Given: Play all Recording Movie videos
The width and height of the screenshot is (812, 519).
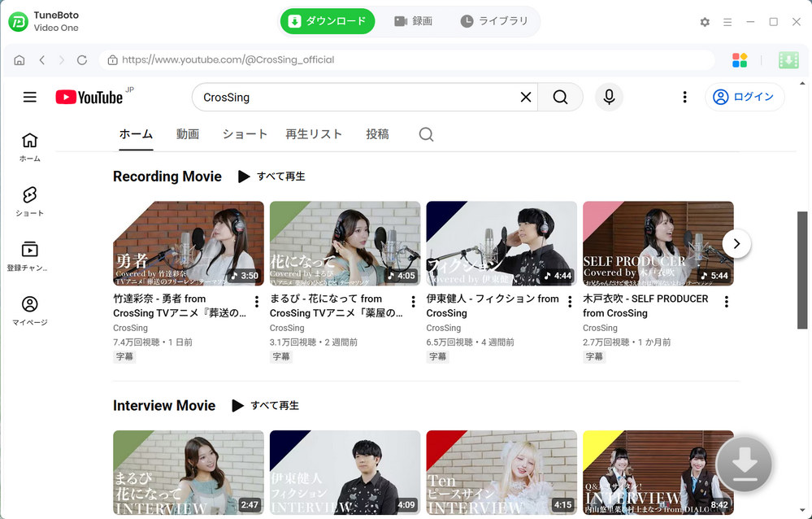Looking at the screenshot, I should click(x=271, y=177).
